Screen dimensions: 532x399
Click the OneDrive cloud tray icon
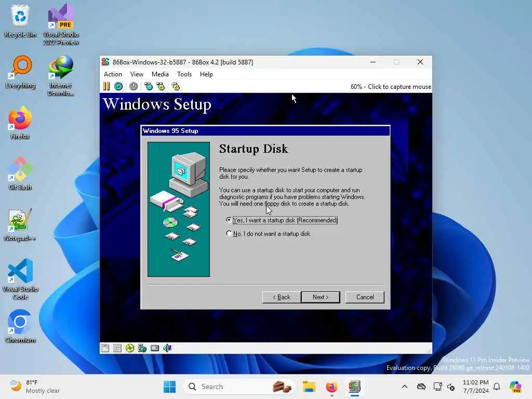421,387
